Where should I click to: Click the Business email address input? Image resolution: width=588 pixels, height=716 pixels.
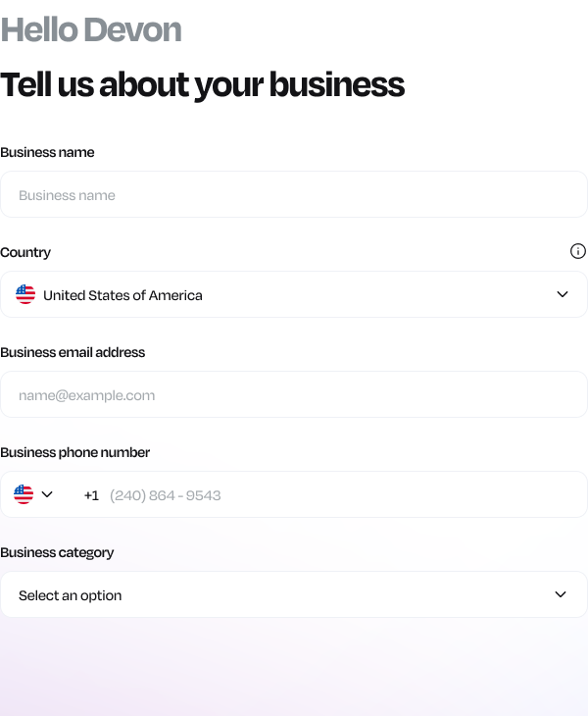(x=294, y=394)
